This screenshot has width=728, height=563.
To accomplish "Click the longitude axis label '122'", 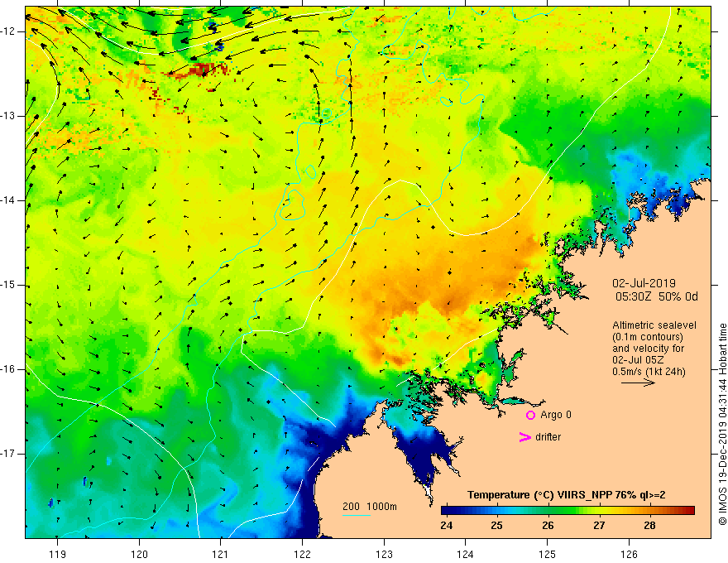I will (302, 554).
